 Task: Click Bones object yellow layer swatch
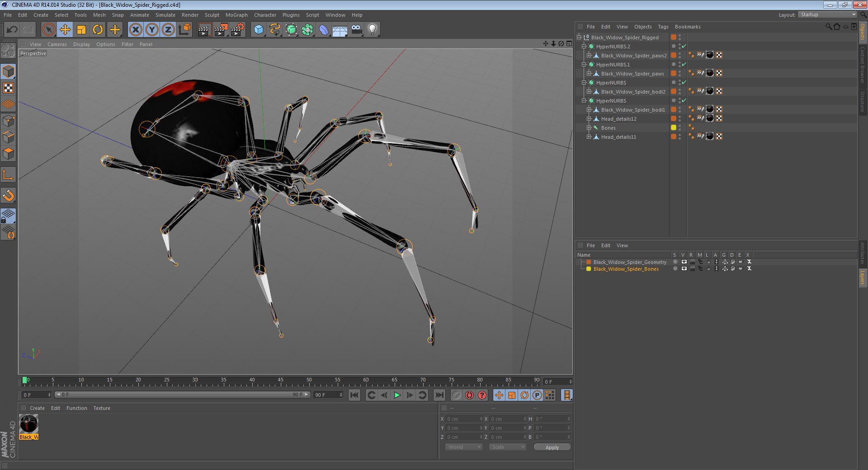674,128
